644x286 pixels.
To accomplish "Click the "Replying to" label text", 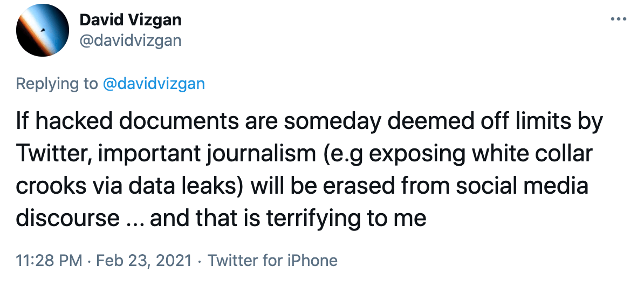I will 56,84.
